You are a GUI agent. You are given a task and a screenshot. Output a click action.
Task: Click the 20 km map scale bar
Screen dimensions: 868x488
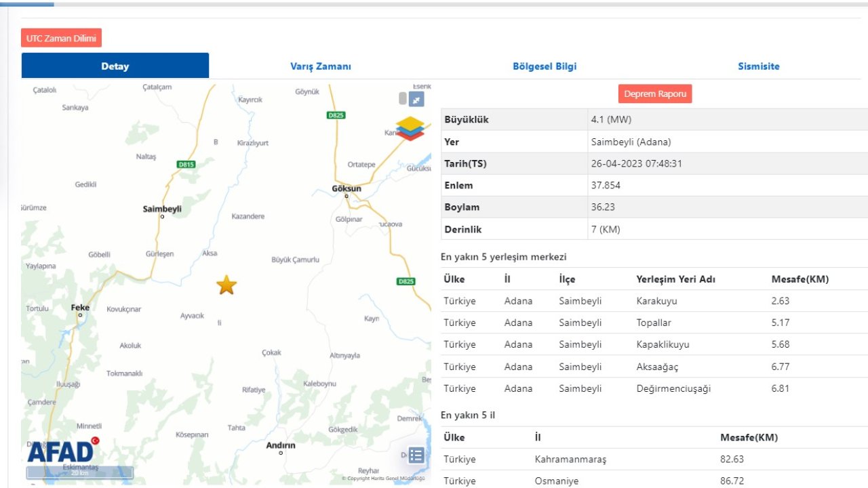(80, 472)
